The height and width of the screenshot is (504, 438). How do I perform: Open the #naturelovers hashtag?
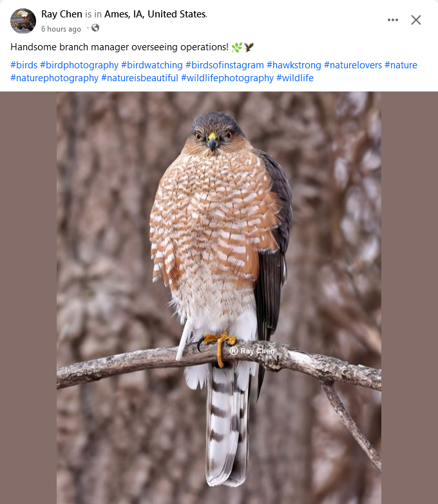click(x=353, y=65)
